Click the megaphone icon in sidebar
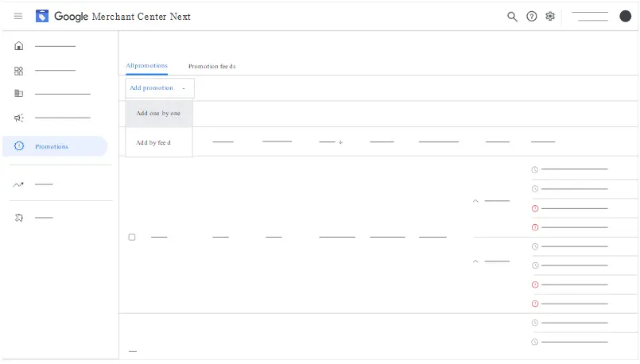The height and width of the screenshot is (364, 640). [x=19, y=118]
